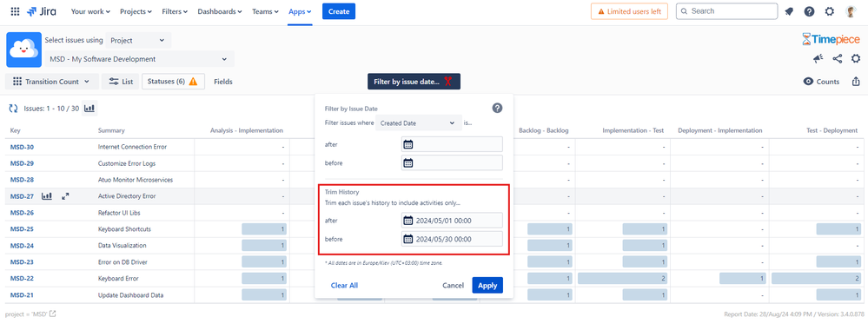Open issue MSD-30
This screenshot has width=868, height=324.
(x=22, y=148)
